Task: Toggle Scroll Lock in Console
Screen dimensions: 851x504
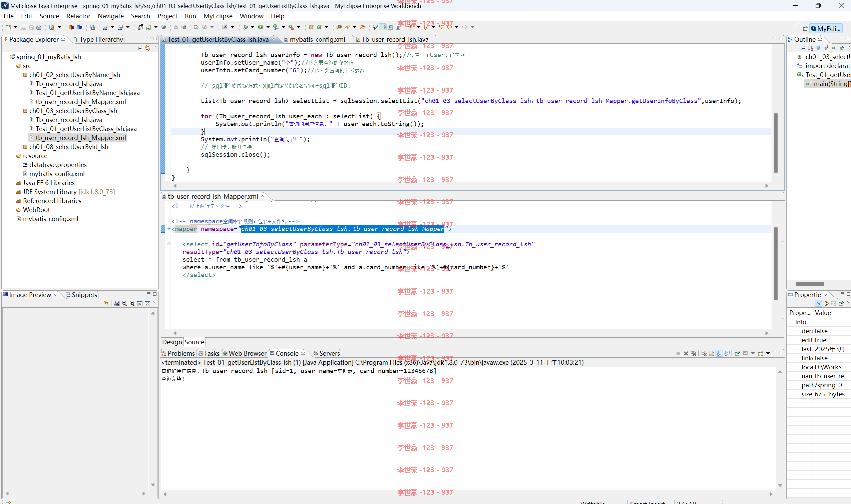Action: [x=712, y=354]
